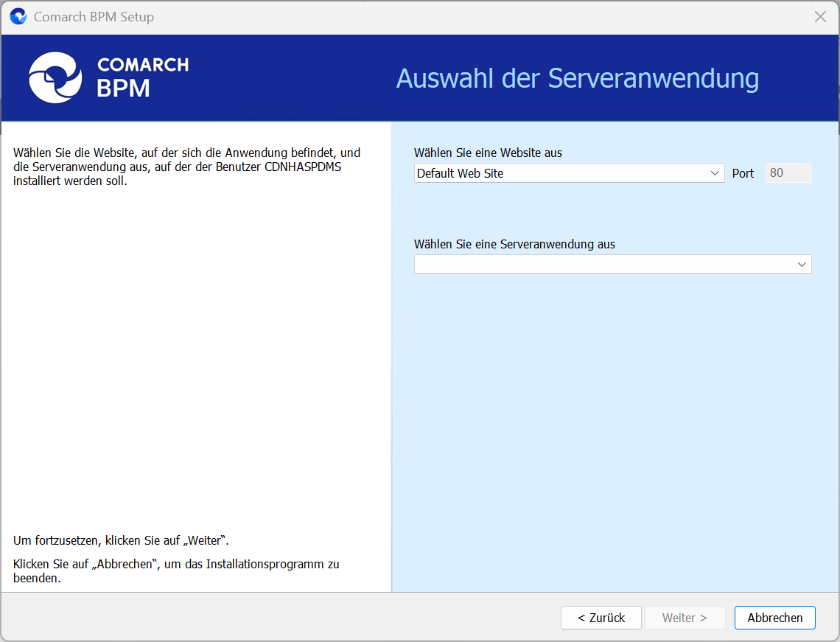Cancel setup with the Abbrechen button

pos(774,618)
